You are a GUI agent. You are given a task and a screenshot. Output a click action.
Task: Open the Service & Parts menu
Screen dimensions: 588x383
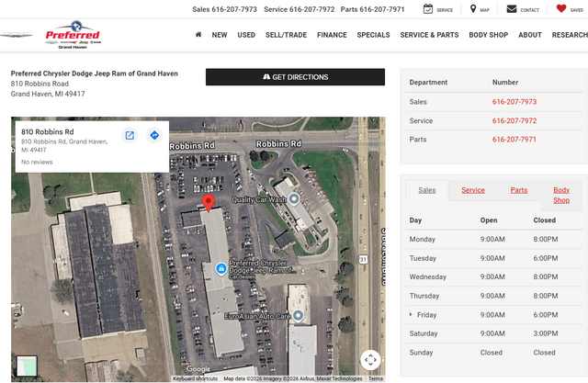429,35
